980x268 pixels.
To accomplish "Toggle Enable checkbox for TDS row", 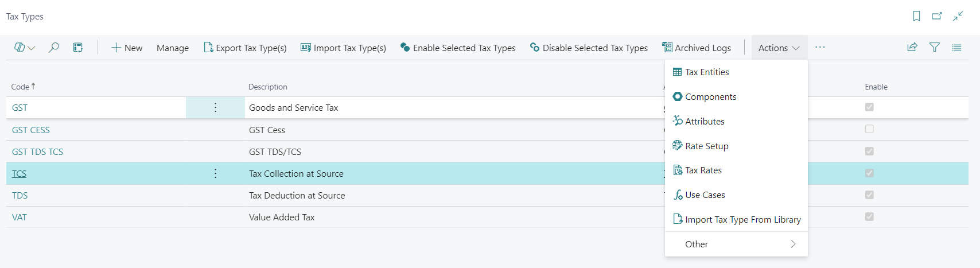I will tap(869, 195).
